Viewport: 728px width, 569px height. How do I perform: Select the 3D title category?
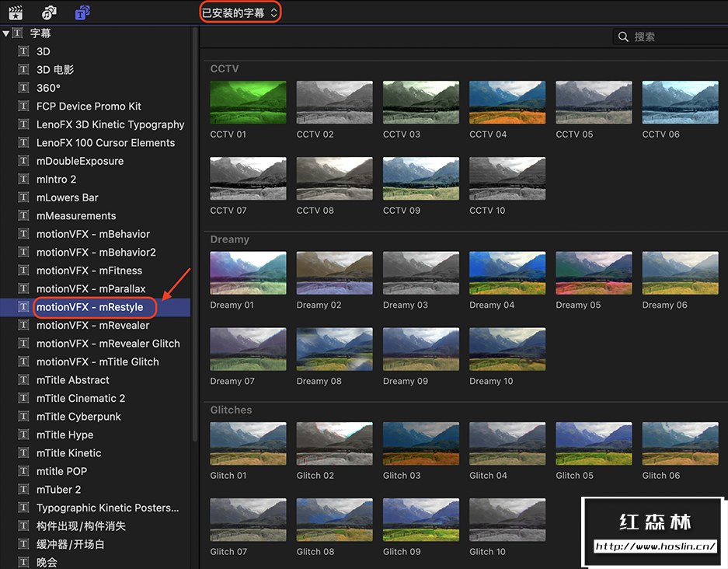[44, 51]
